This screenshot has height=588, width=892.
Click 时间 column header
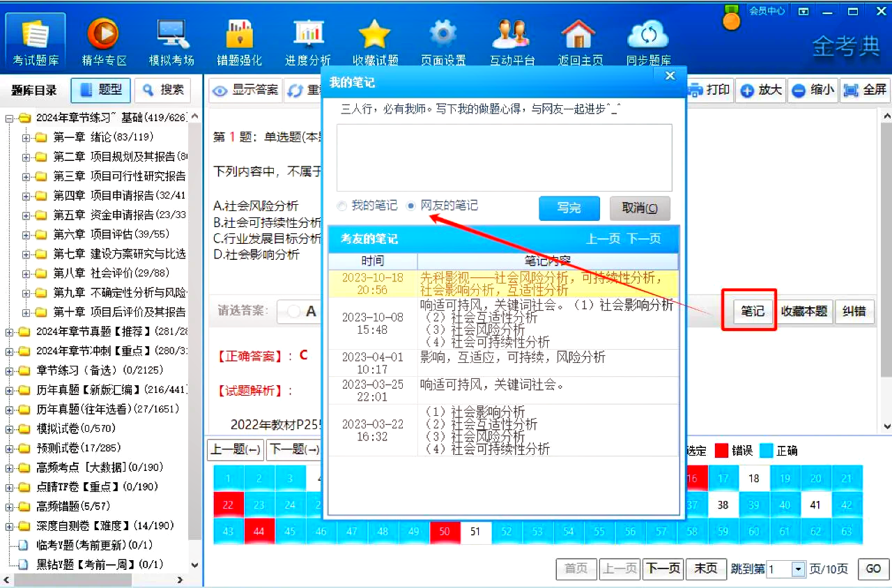(373, 261)
